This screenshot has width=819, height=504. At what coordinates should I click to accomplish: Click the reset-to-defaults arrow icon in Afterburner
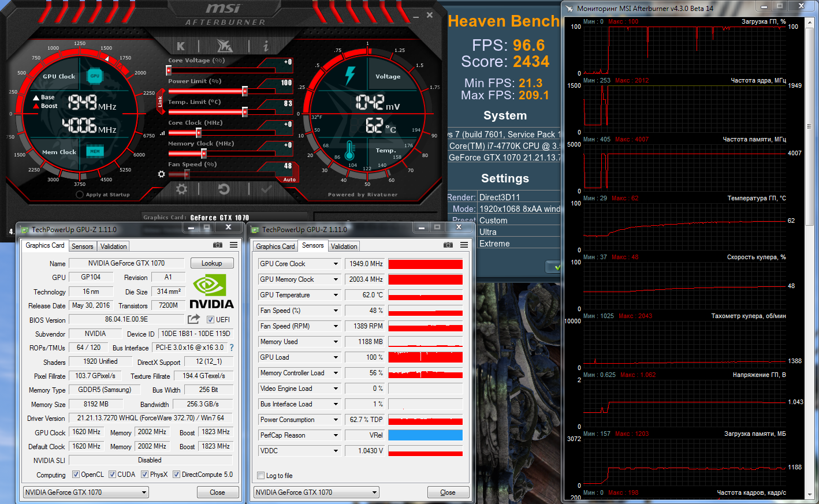224,189
